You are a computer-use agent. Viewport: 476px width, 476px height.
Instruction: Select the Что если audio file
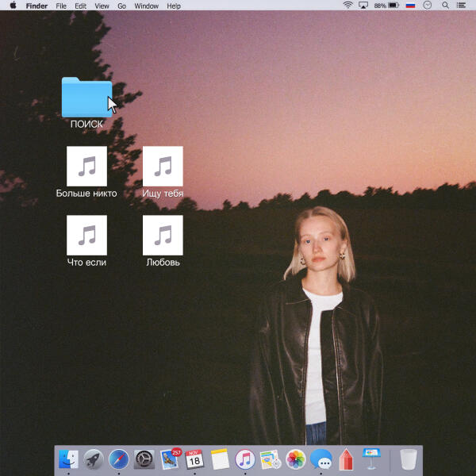[86, 235]
